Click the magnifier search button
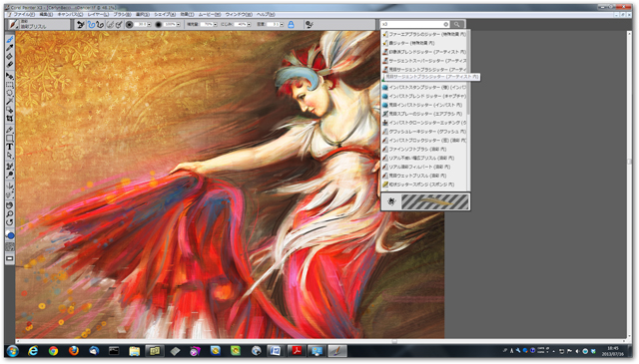This screenshot has height=364, width=639. click(x=457, y=24)
